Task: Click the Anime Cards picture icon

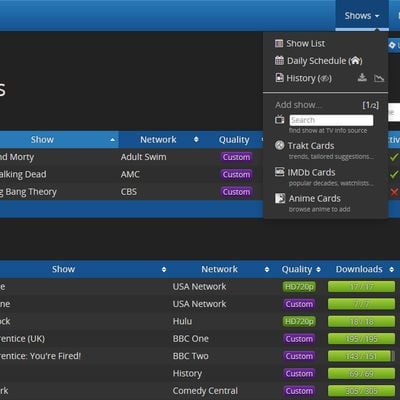Action: point(280,198)
